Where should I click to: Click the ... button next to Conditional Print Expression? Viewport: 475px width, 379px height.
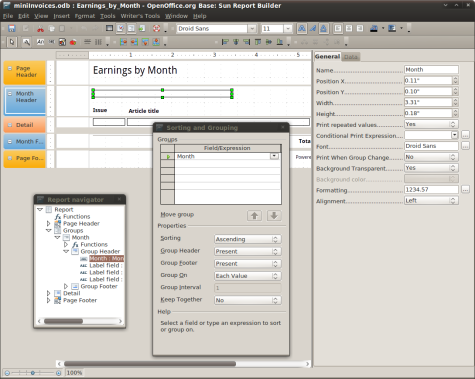466,135
